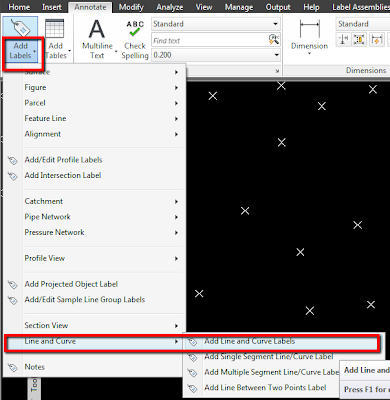Expand the Add Labels dropdown arrow
390x400 pixels.
coord(35,51)
